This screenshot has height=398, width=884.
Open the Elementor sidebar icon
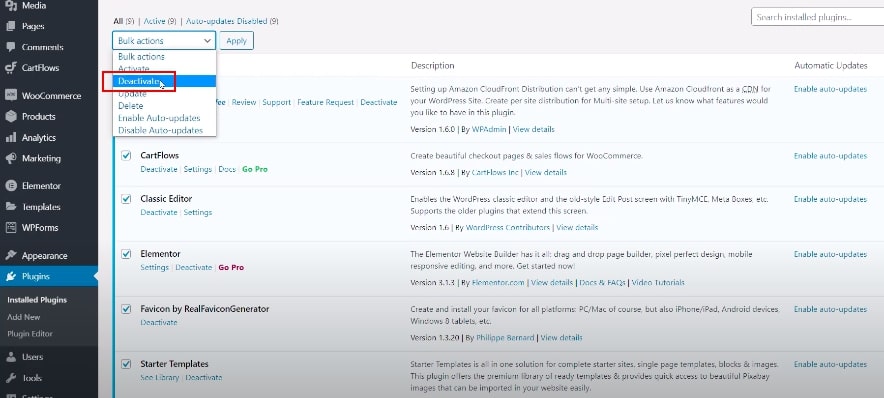11,185
